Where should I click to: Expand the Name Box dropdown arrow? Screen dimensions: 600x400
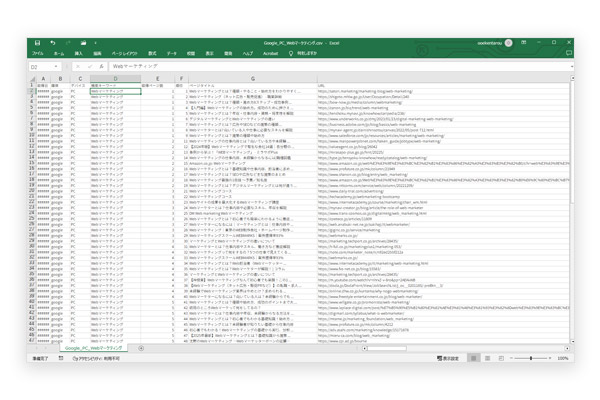(56, 66)
